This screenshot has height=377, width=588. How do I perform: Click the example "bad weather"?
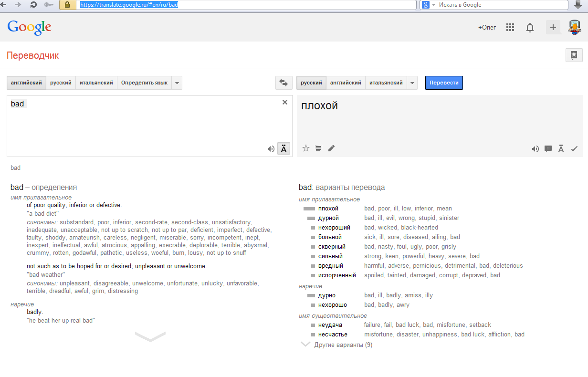46,275
